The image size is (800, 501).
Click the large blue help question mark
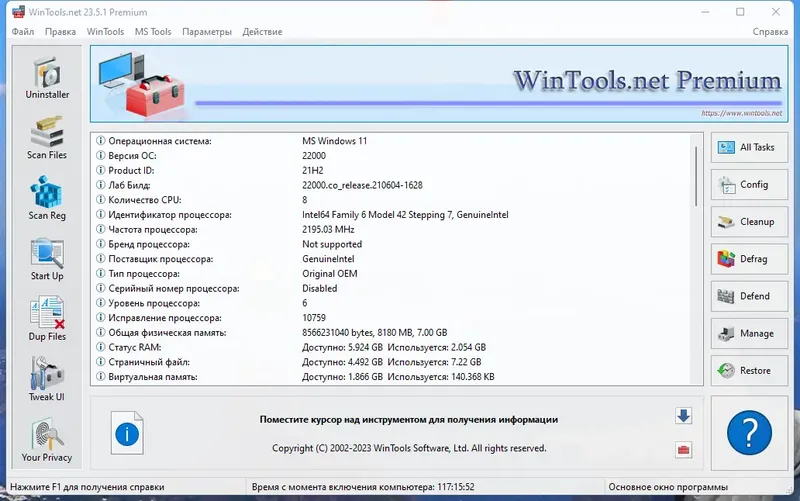click(749, 433)
